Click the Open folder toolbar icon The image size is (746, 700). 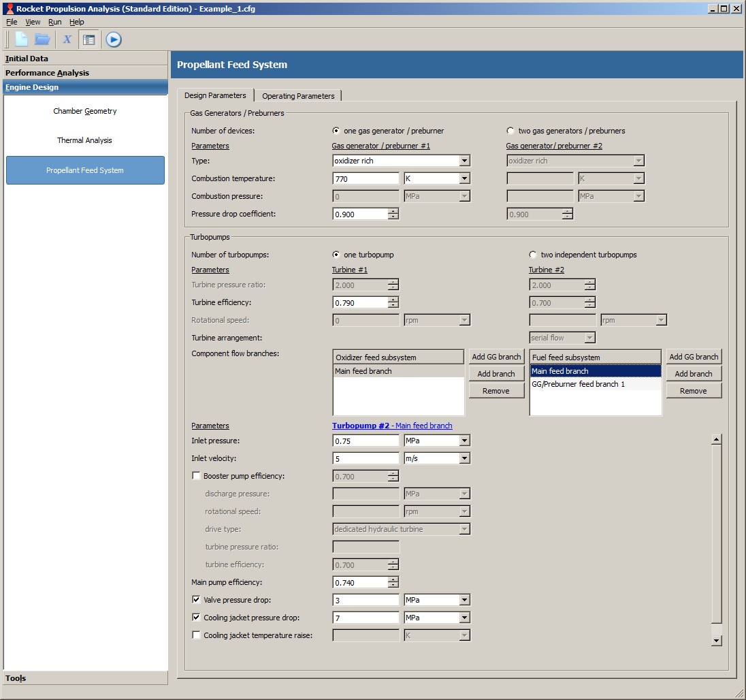click(x=42, y=39)
